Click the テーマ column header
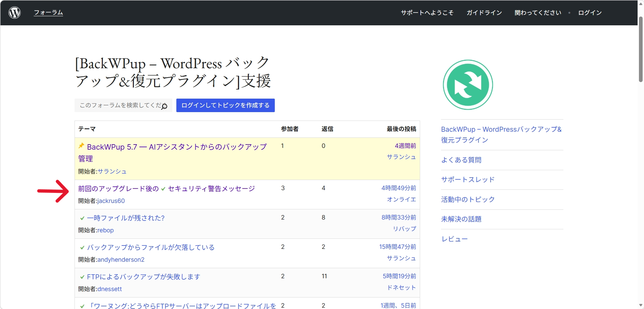This screenshot has height=309, width=644. click(x=87, y=129)
